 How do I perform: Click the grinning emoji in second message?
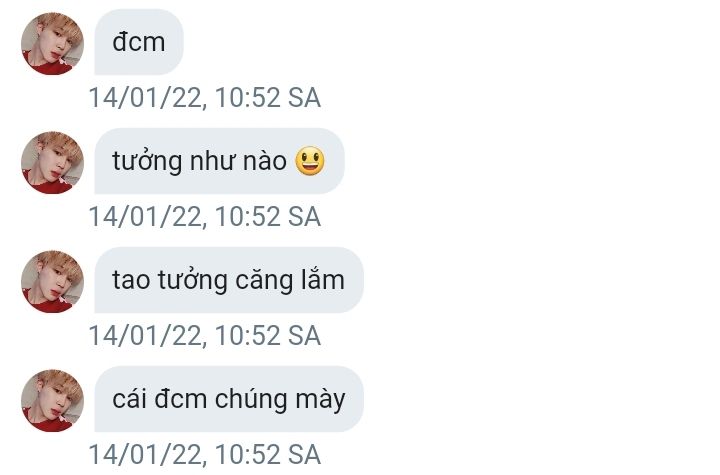click(310, 161)
